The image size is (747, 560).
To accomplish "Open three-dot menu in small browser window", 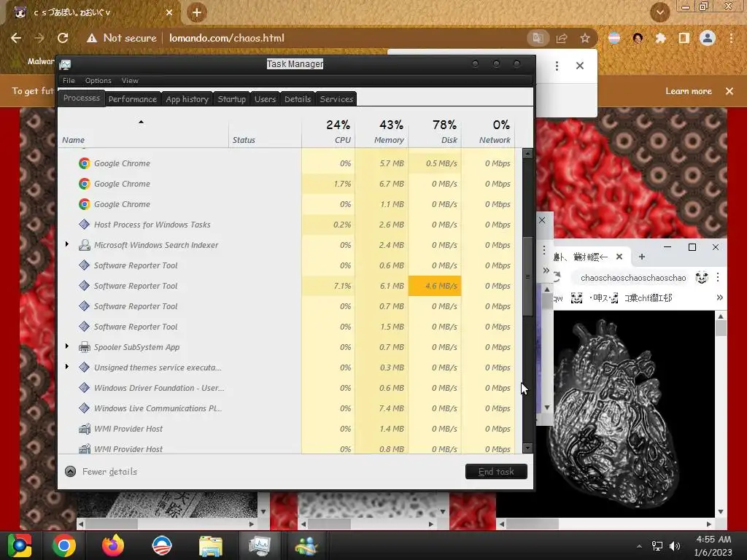I will pyautogui.click(x=718, y=277).
